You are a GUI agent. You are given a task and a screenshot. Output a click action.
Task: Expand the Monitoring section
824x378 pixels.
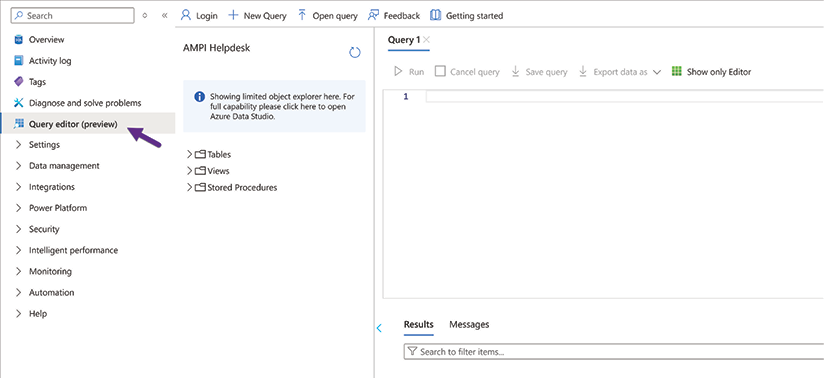tap(18, 271)
